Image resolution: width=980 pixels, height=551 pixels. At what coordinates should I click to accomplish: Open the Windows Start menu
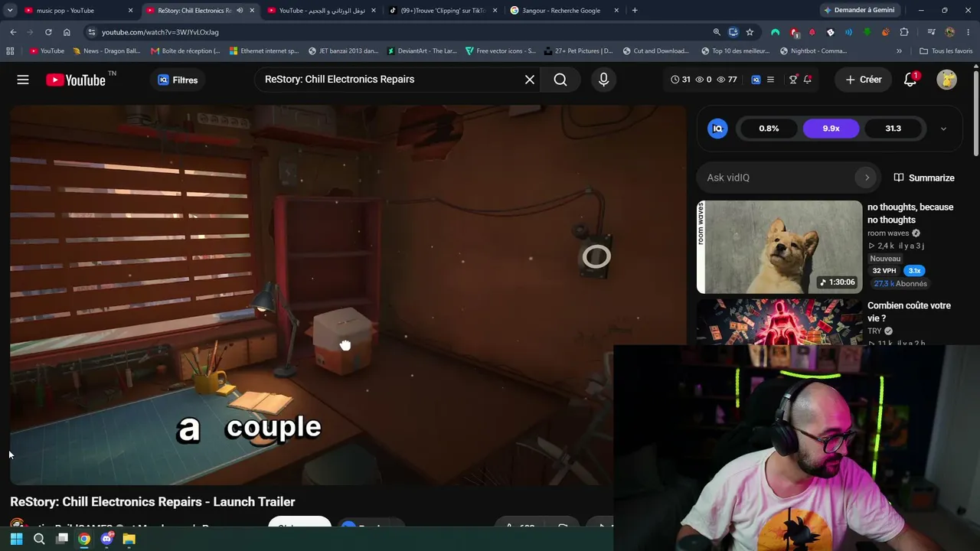coord(16,539)
